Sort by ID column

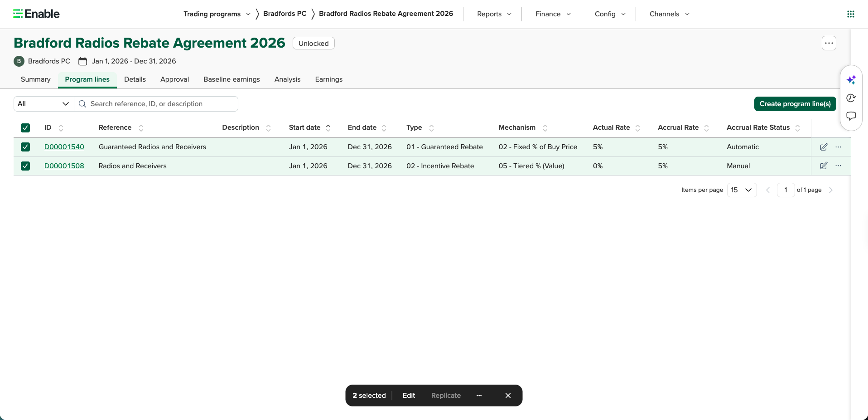[x=61, y=128]
